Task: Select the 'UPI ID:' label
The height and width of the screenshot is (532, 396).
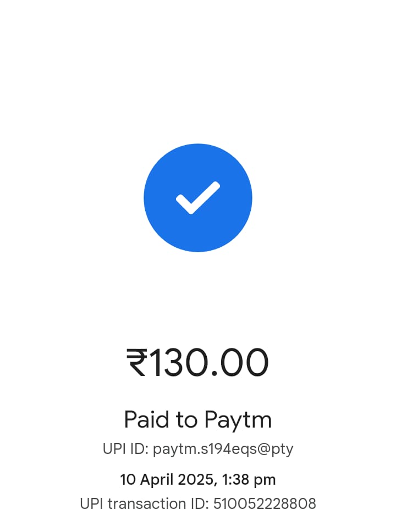Action: (x=125, y=449)
